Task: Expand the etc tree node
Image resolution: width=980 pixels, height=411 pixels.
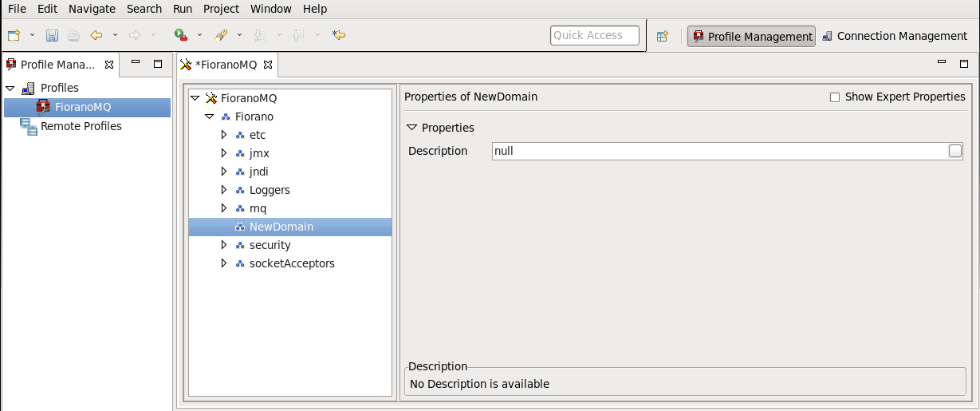Action: [x=224, y=135]
